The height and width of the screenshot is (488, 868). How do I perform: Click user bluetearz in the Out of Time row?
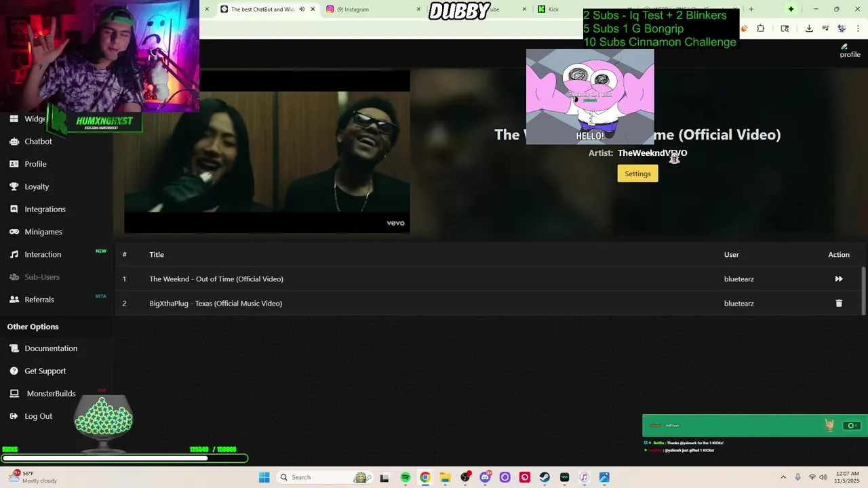point(738,279)
